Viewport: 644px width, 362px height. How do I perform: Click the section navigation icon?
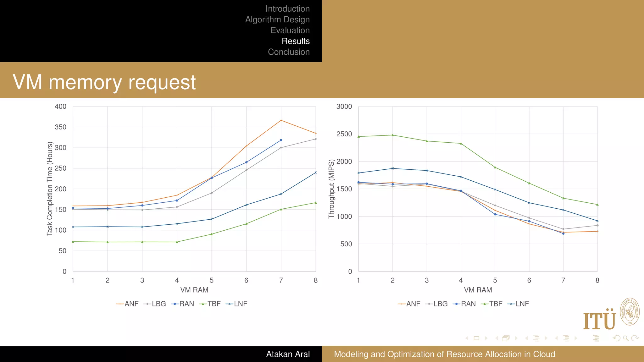point(566,338)
